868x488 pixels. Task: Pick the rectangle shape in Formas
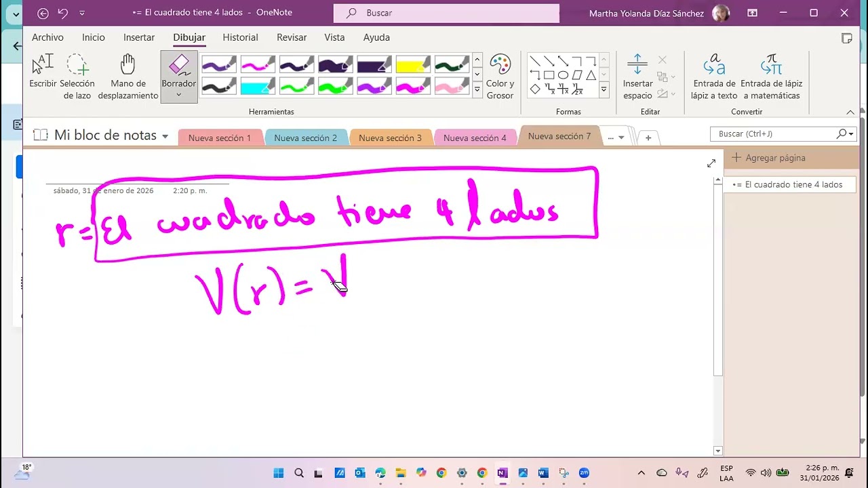(549, 75)
